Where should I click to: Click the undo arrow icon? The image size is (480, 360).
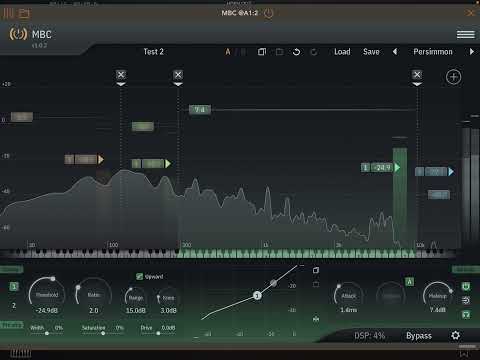click(x=296, y=52)
